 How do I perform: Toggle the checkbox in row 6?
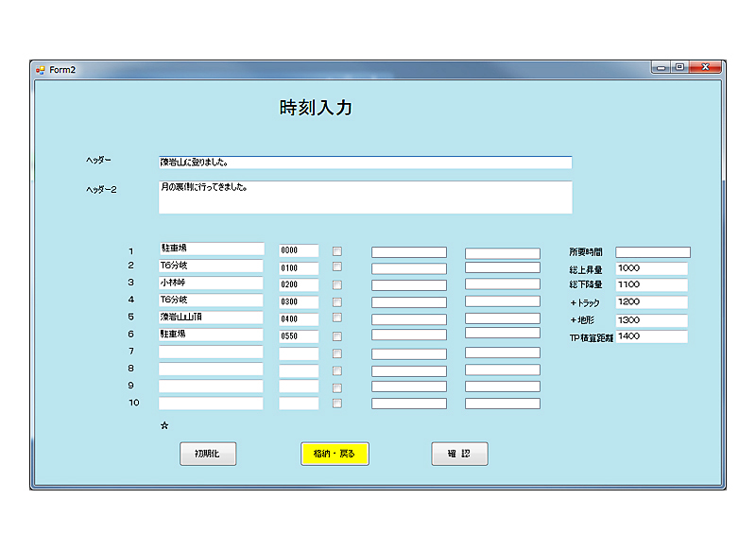coord(336,335)
